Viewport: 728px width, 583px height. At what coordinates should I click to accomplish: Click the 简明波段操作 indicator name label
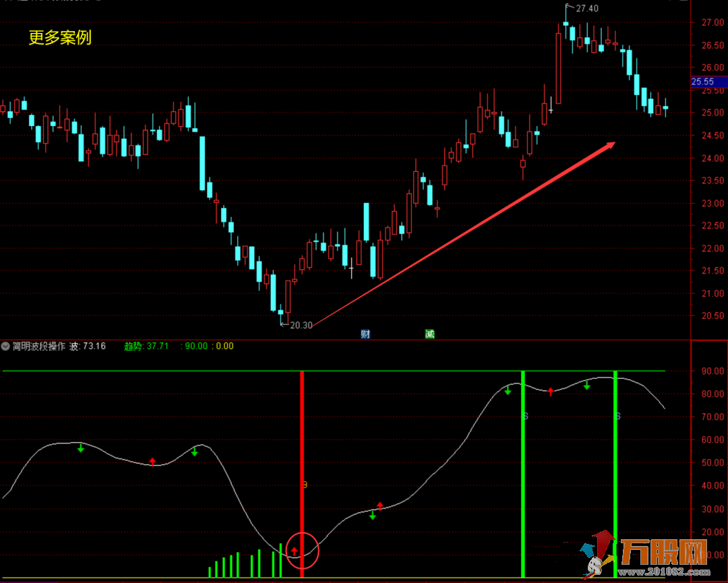click(x=38, y=346)
